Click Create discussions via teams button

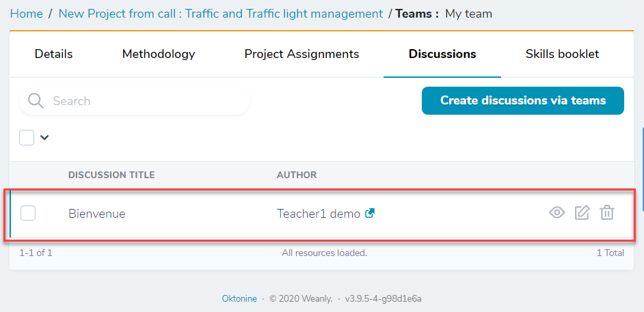(523, 100)
